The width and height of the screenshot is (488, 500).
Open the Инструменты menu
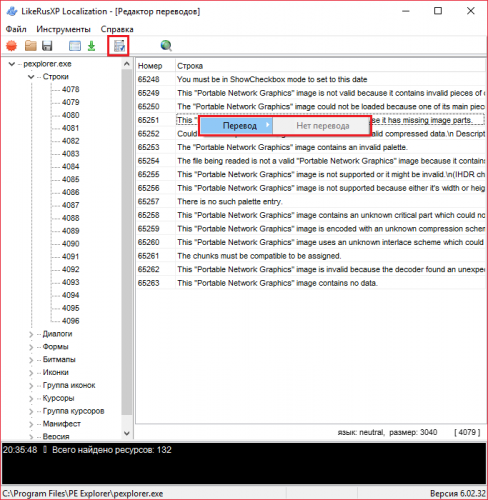click(63, 29)
